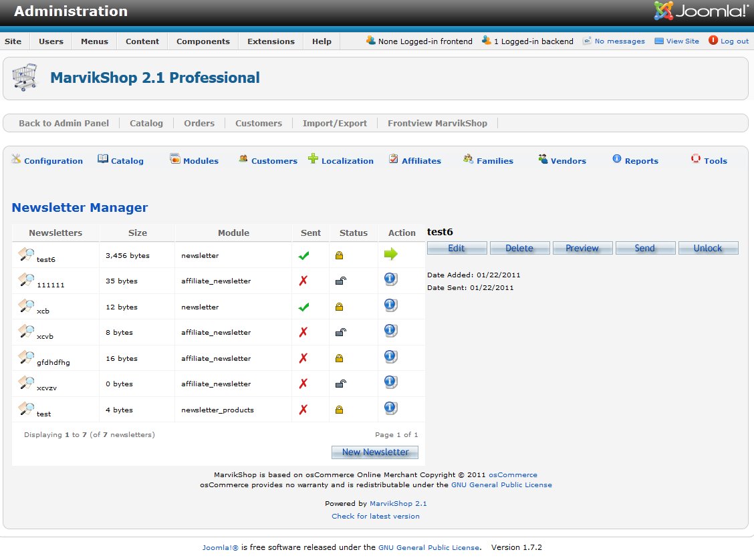Click the green sent checkmark for test6
Screen dimensions: 754x560
[303, 255]
